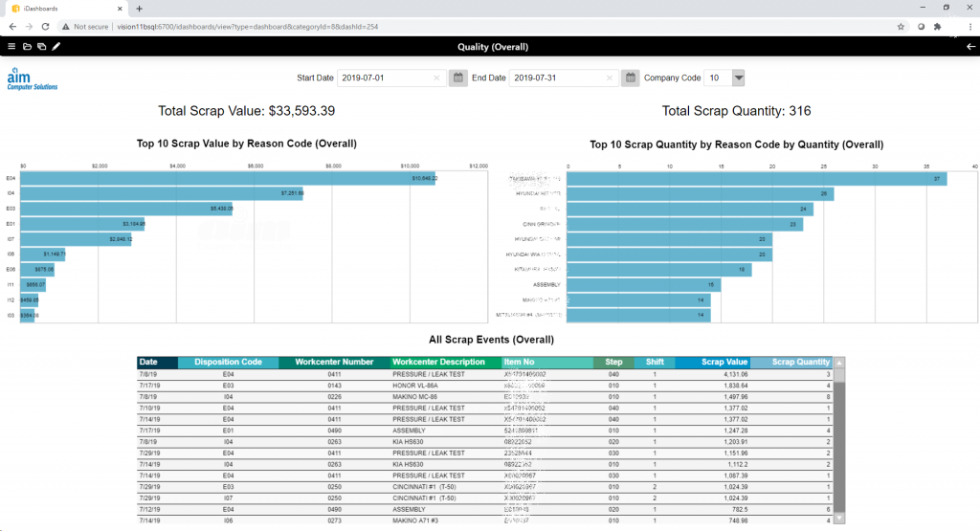Select the I11 bar in scrap value chart
The height and width of the screenshot is (531, 980).
coord(33,285)
